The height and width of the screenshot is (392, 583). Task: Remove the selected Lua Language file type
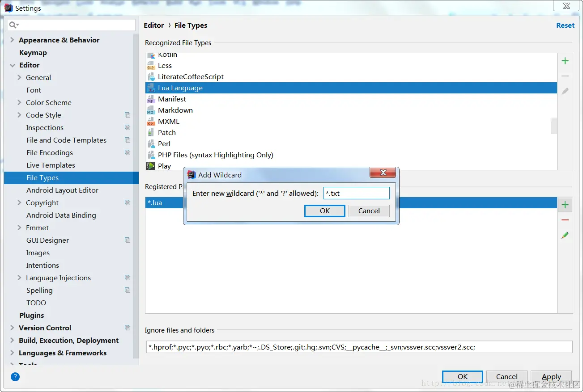(565, 76)
